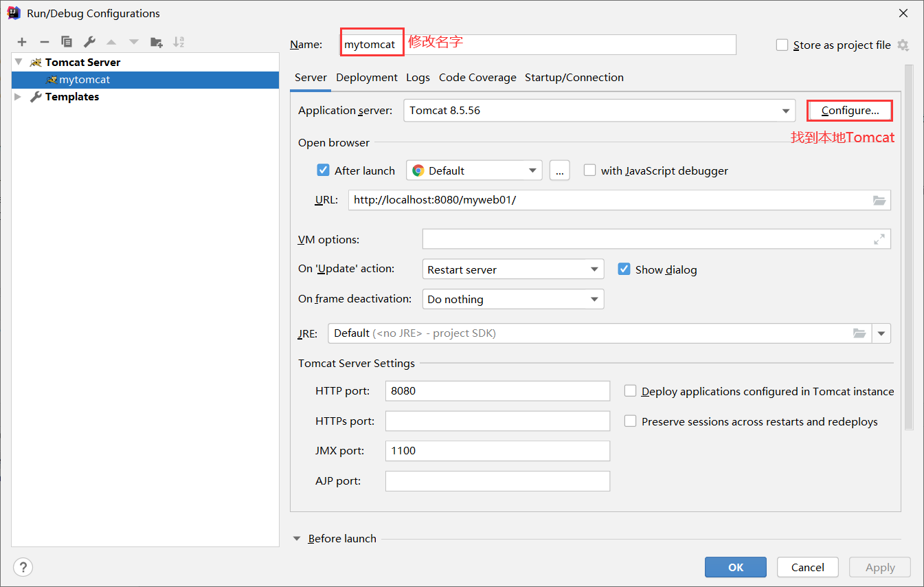924x587 pixels.
Task: Click the Create New Folder icon
Action: (157, 42)
